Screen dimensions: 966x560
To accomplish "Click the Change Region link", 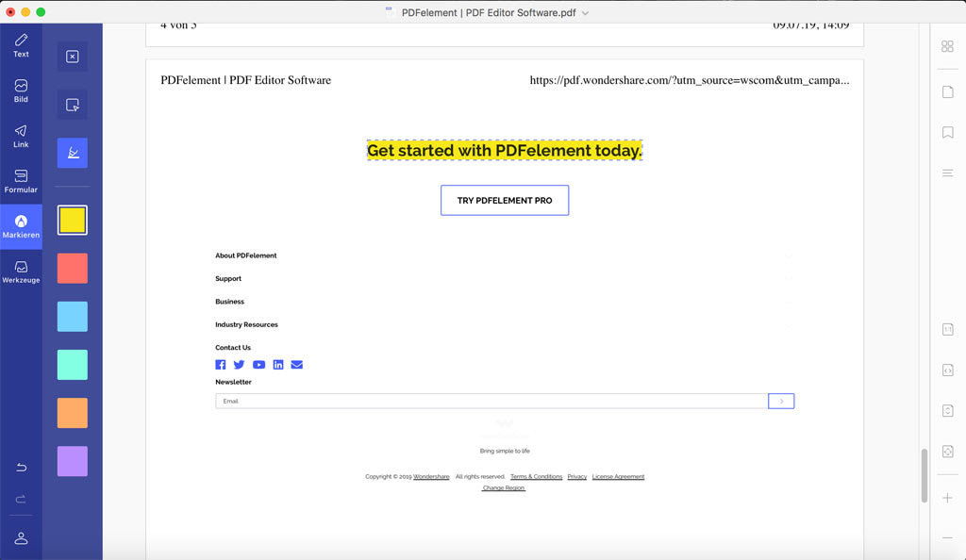I will coord(504,488).
